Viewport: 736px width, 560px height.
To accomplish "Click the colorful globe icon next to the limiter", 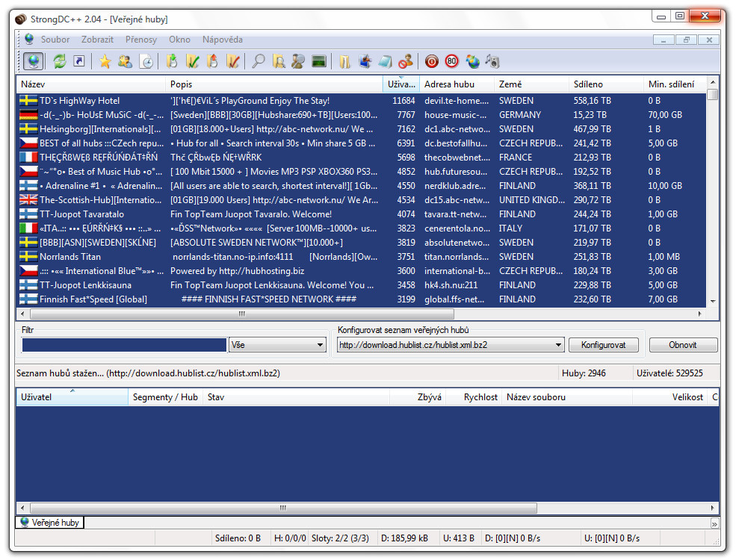I will [x=473, y=61].
